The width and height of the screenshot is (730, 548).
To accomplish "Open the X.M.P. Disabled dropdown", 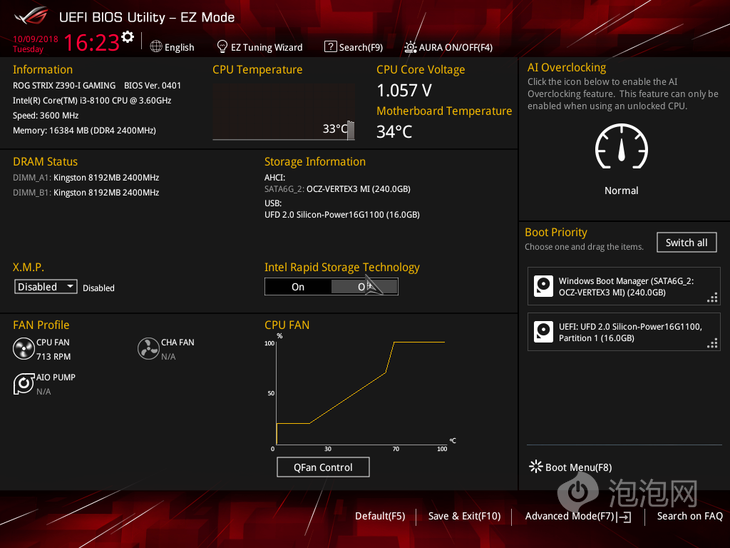I will [45, 286].
